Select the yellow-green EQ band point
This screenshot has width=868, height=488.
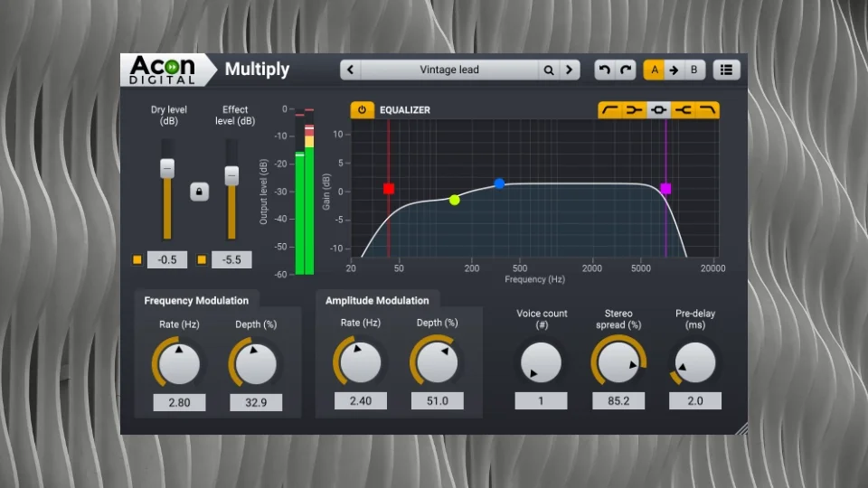coord(455,200)
